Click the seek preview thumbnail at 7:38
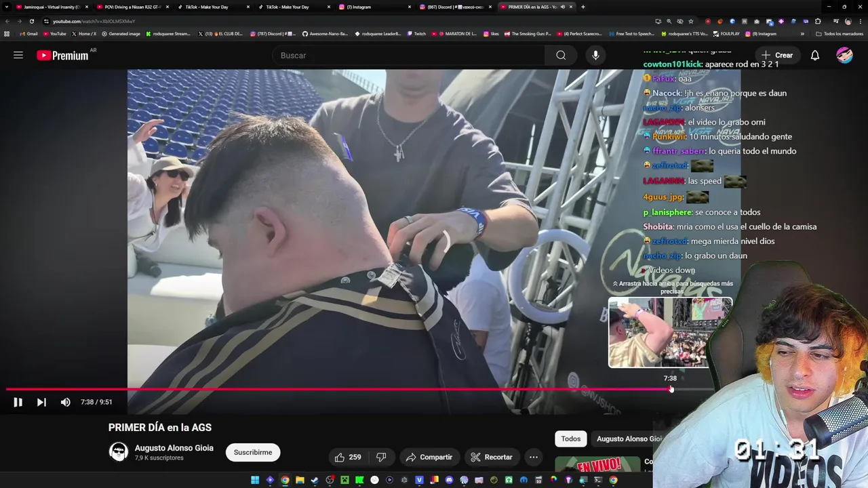 [670, 333]
